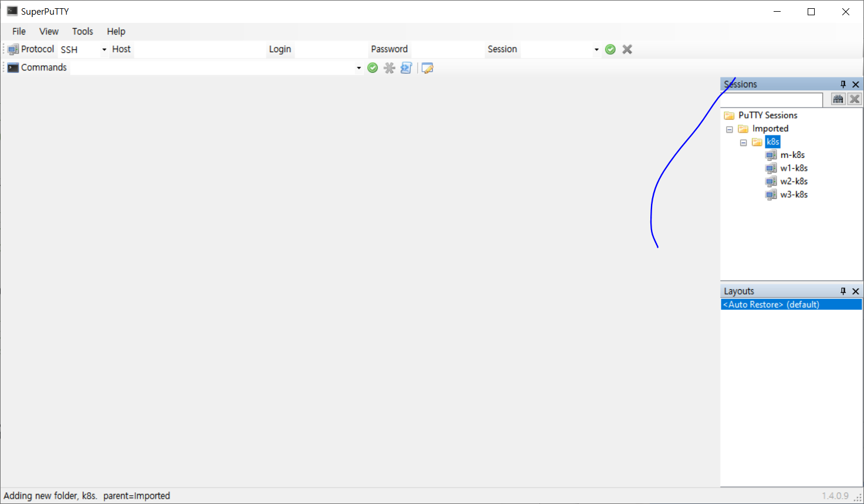The height and width of the screenshot is (504, 864).
Task: Click the w2-k8s session computer icon
Action: (771, 181)
